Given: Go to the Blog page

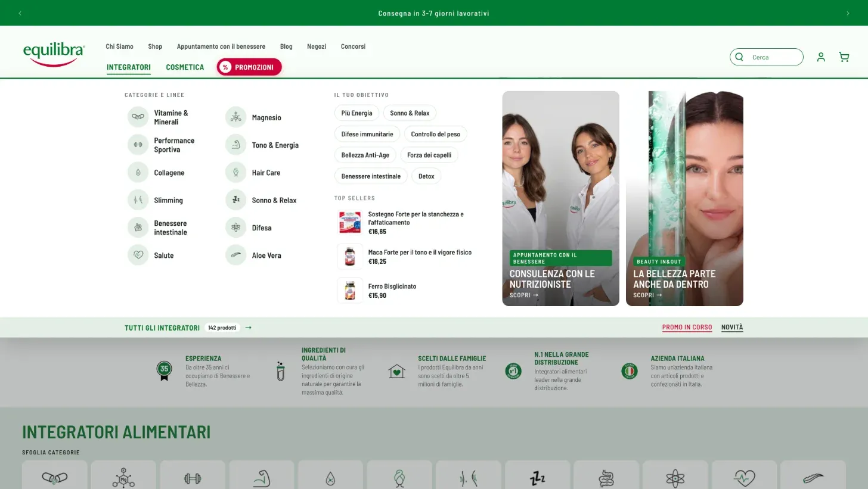Looking at the screenshot, I should click(286, 46).
